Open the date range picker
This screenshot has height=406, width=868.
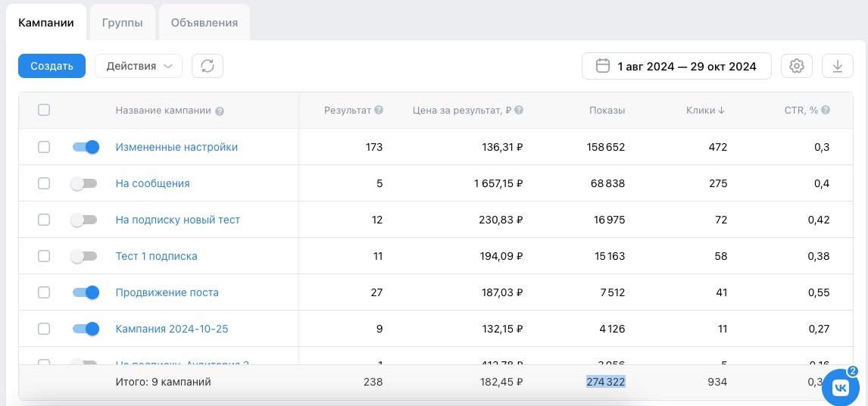coord(676,66)
